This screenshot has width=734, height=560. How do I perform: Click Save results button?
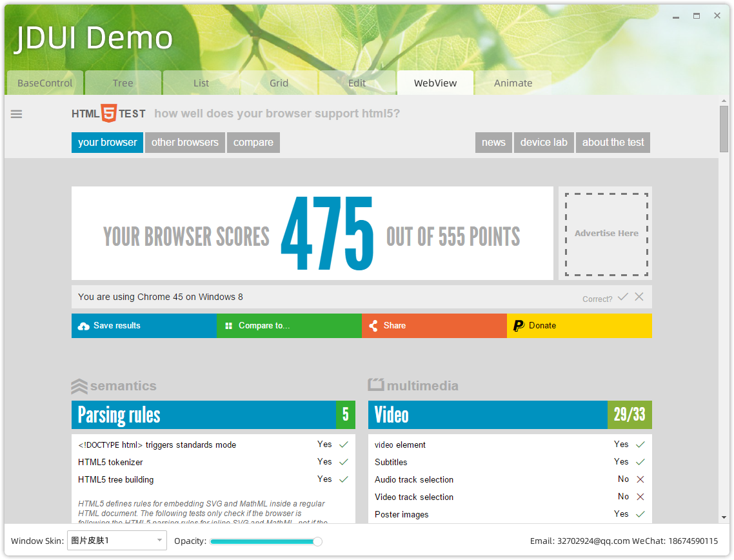pyautogui.click(x=144, y=326)
